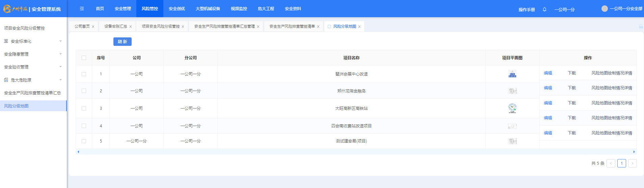
Task: Click 编辑 for the 郑州龙湖金融岛 row
Action: (x=548, y=88)
